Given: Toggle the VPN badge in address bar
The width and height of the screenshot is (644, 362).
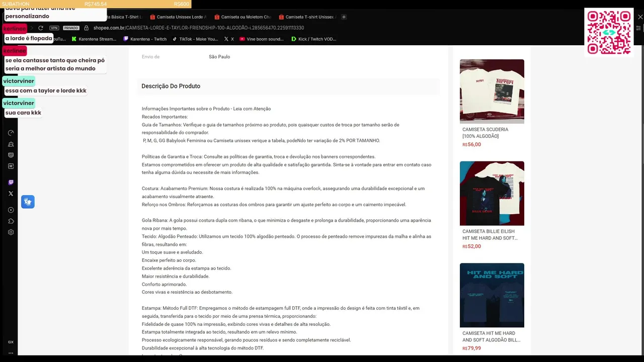Looking at the screenshot, I should click(x=54, y=28).
